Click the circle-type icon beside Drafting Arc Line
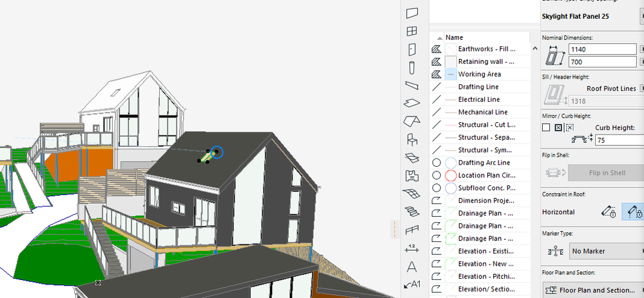This screenshot has width=644, height=298. 436,163
